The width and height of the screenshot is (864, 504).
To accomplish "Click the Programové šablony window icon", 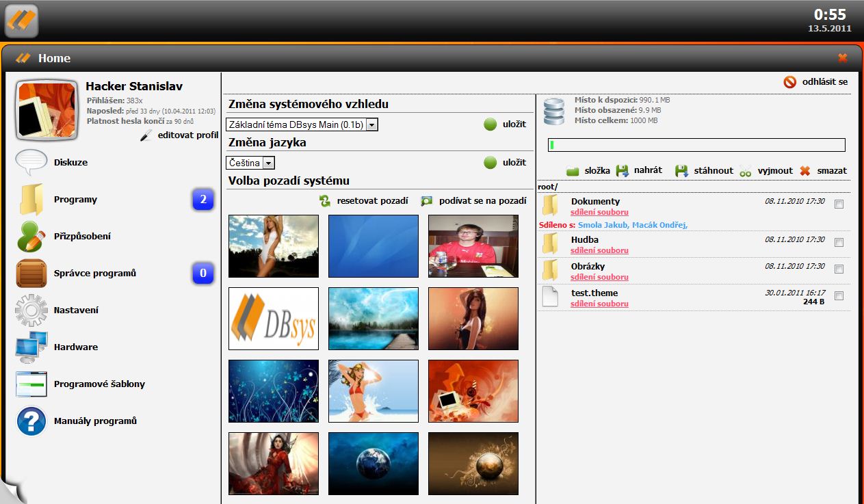I will point(31,384).
